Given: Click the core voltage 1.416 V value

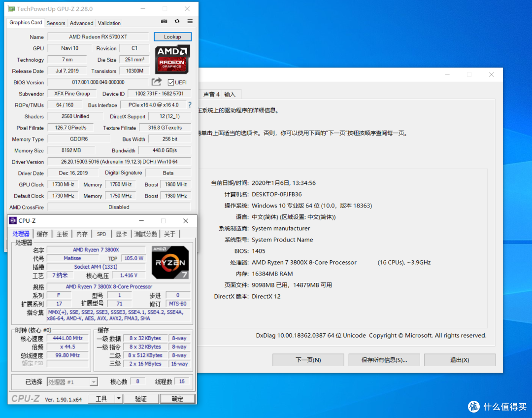Looking at the screenshot, I should [129, 275].
